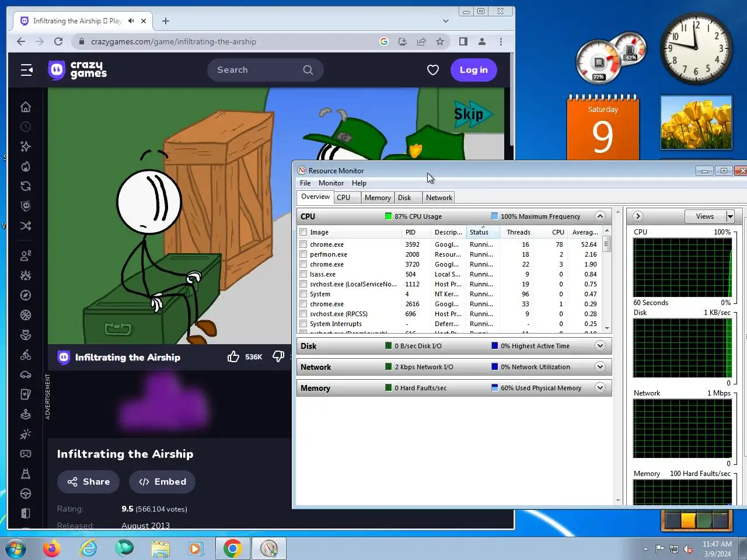The width and height of the screenshot is (747, 560).
Task: Open the bicycle category sidebar icon
Action: coord(26,355)
